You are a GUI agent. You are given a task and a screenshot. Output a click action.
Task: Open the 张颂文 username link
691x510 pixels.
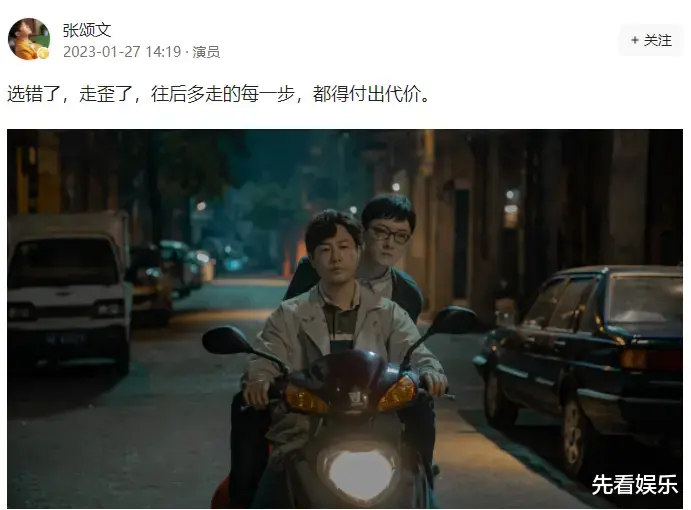pos(87,30)
